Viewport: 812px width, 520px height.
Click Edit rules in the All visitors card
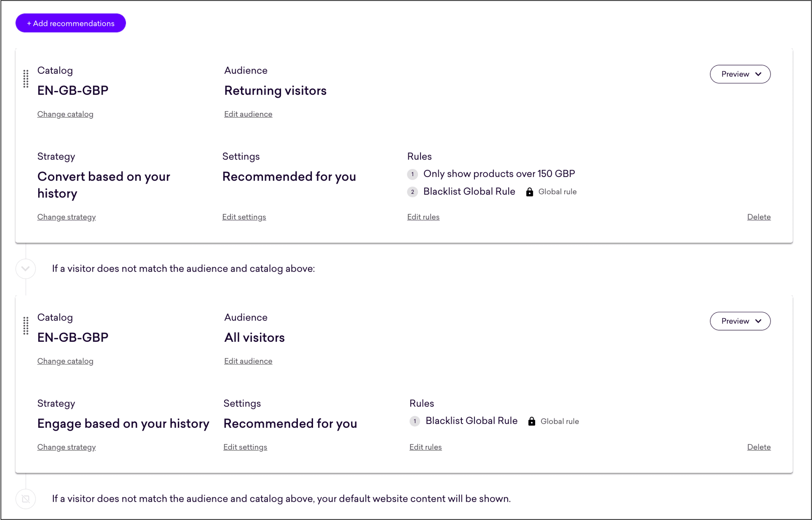[426, 447]
